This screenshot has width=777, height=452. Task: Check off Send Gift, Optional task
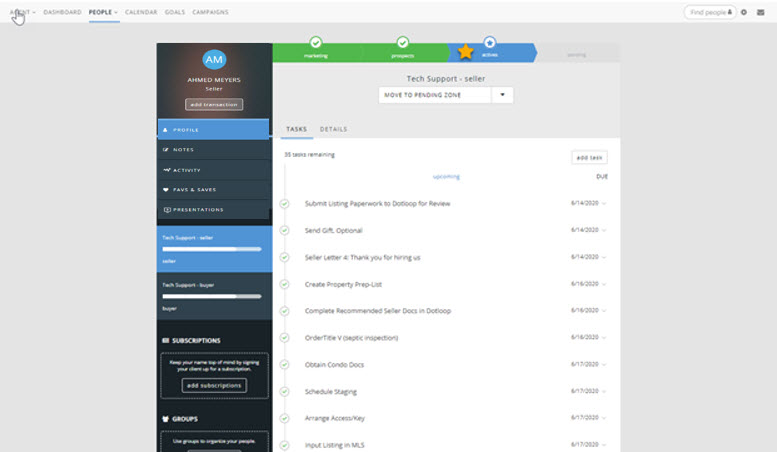(284, 230)
